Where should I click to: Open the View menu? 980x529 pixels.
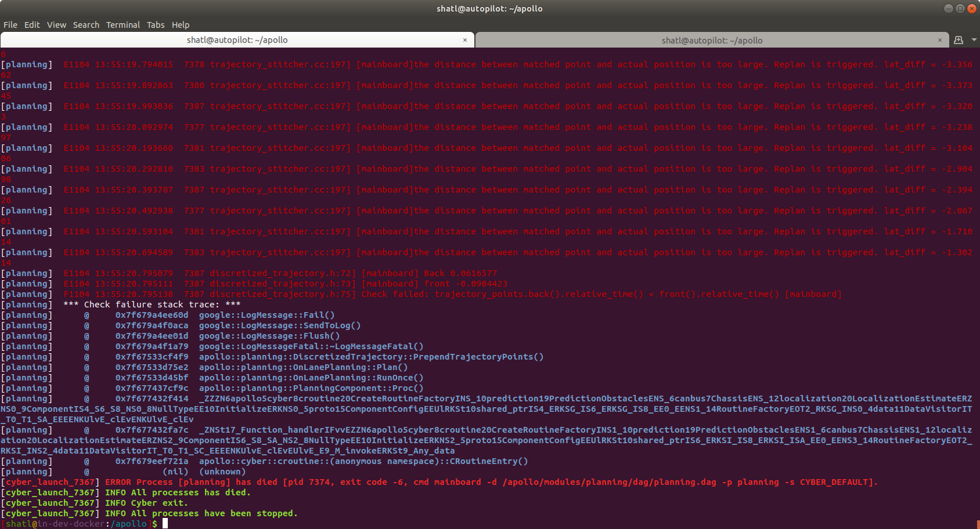(56, 24)
